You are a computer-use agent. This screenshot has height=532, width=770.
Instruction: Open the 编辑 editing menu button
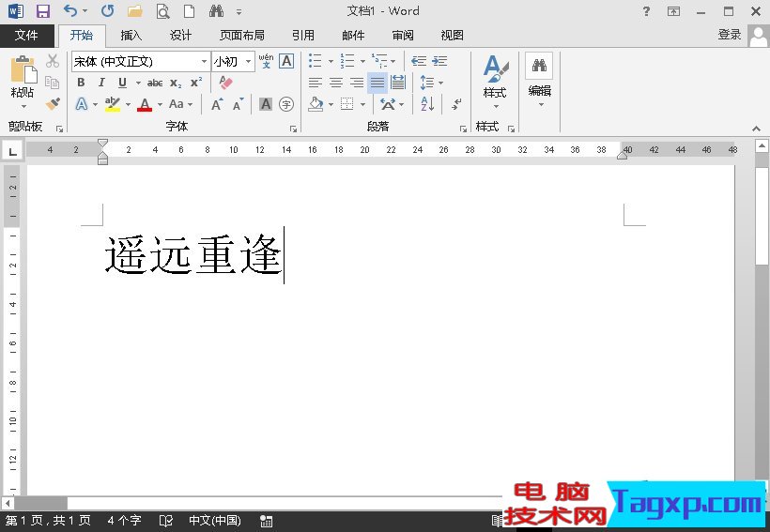coord(540,81)
